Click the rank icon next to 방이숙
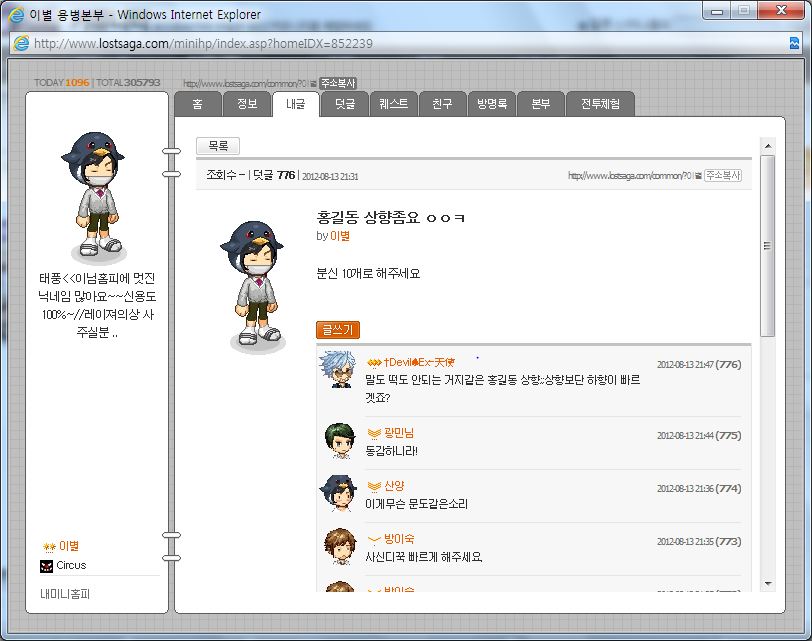Viewport: 812px width, 641px height. coord(374,540)
